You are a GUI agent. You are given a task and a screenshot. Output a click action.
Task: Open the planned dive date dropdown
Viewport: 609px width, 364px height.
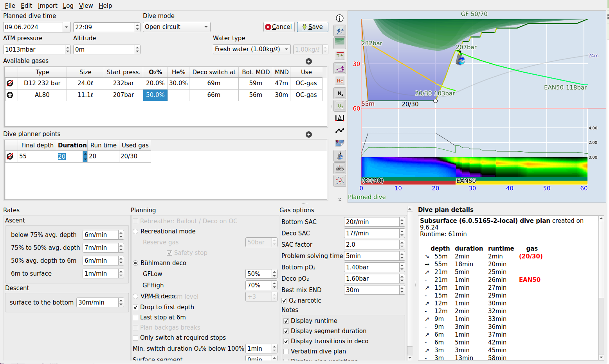pyautogui.click(x=67, y=27)
